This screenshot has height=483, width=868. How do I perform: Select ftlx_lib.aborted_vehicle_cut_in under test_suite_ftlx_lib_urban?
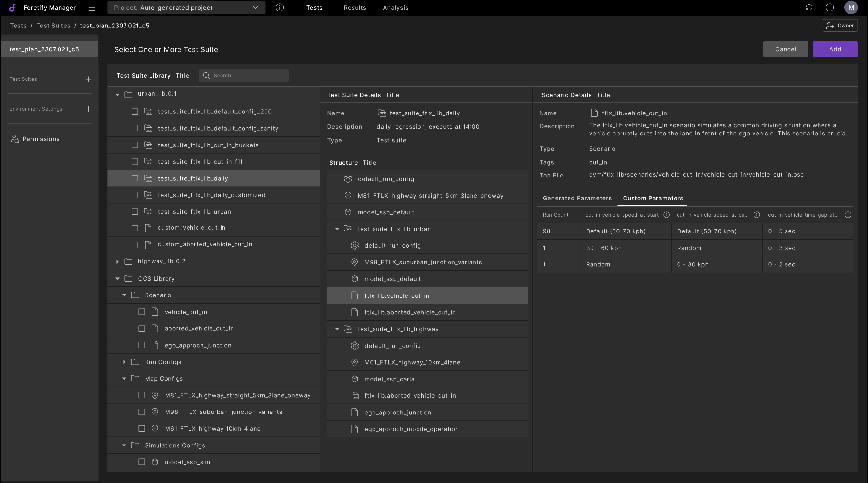[427, 312]
